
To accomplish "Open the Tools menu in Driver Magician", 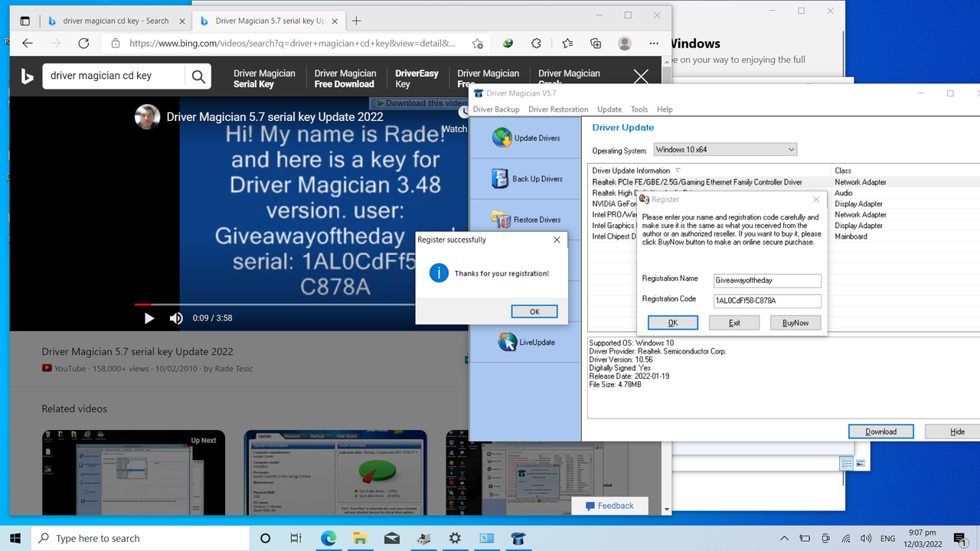I will [639, 109].
